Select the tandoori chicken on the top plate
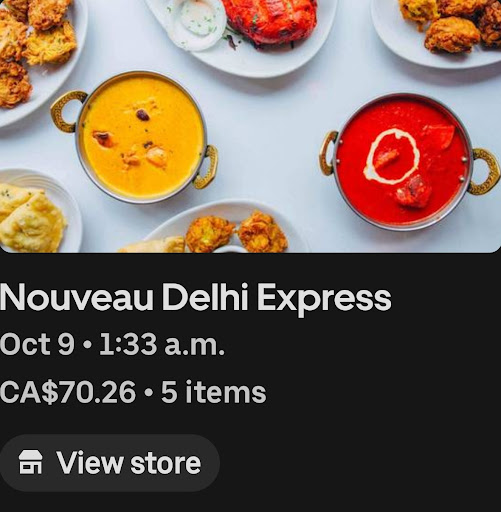The width and height of the screenshot is (501, 512). [270, 20]
